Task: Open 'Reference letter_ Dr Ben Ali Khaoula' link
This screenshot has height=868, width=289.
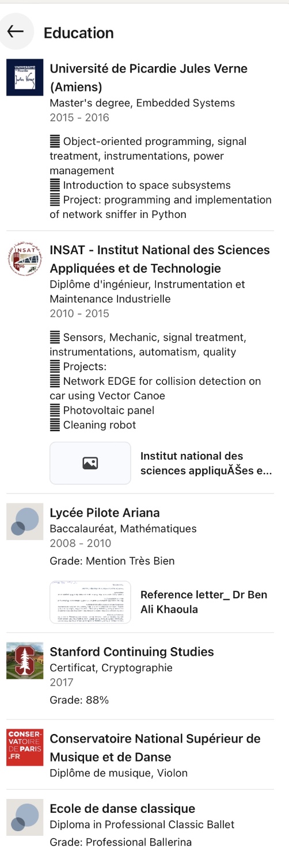Action: pyautogui.click(x=204, y=602)
